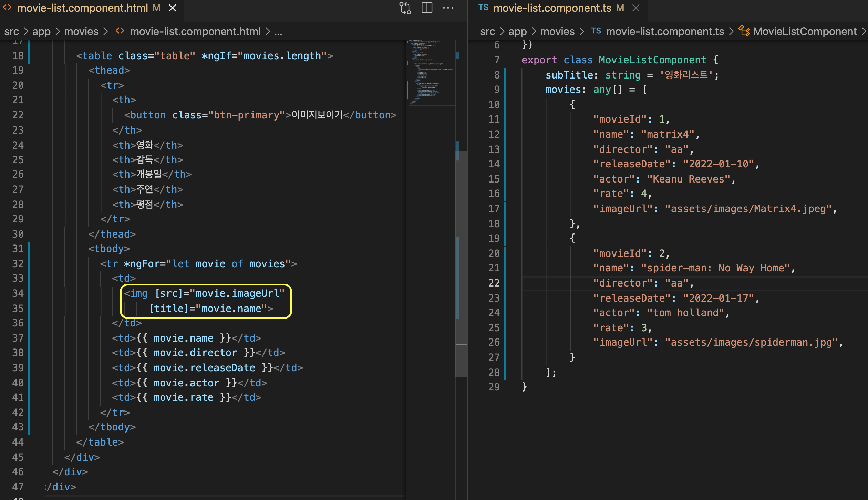868x500 pixels.
Task: Click the HTML file icon in left breadcrumb
Action: [120, 31]
